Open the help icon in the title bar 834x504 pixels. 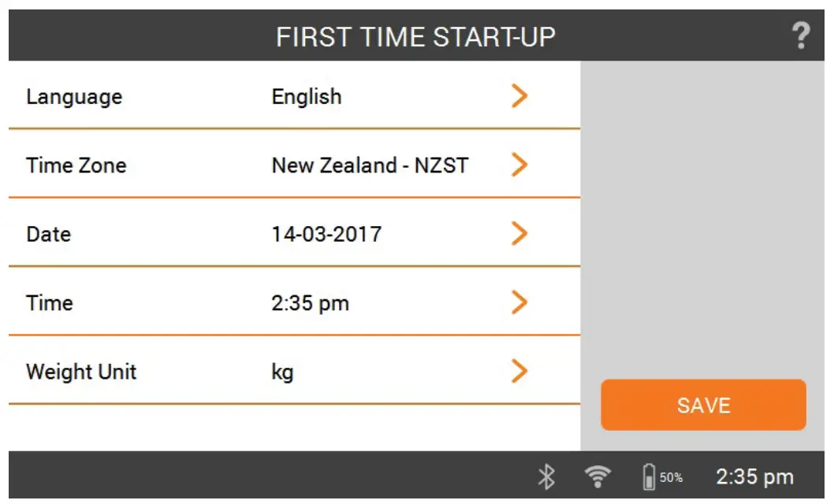(x=802, y=35)
